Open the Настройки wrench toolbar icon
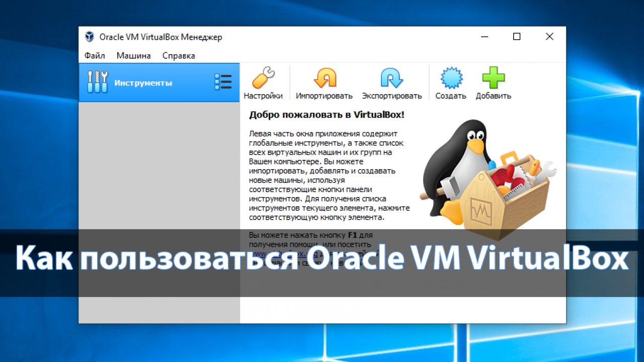This screenshot has width=644, height=362. [x=263, y=78]
